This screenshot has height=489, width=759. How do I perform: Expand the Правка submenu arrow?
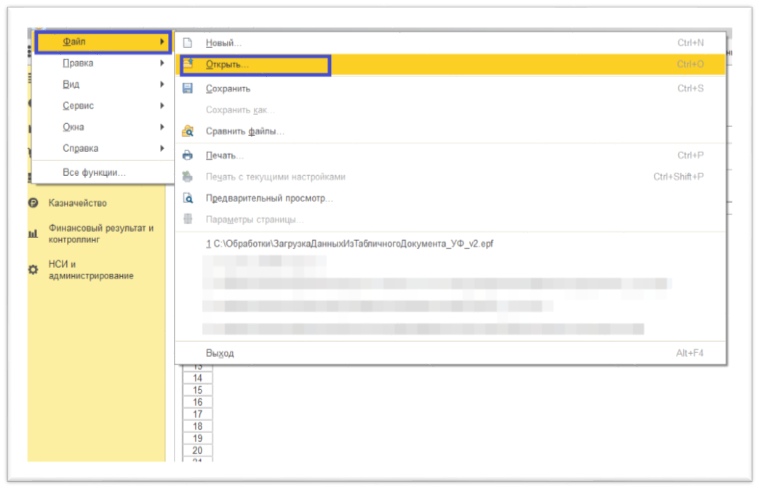click(161, 63)
